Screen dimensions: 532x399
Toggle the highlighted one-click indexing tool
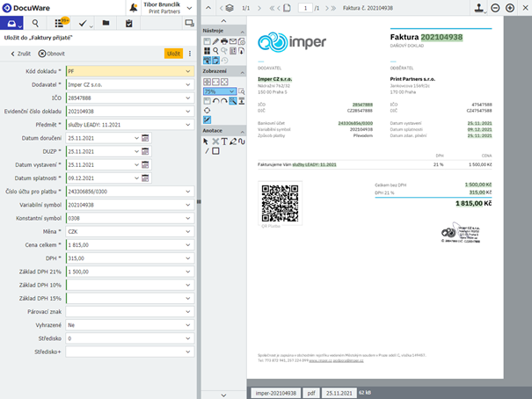point(207,61)
